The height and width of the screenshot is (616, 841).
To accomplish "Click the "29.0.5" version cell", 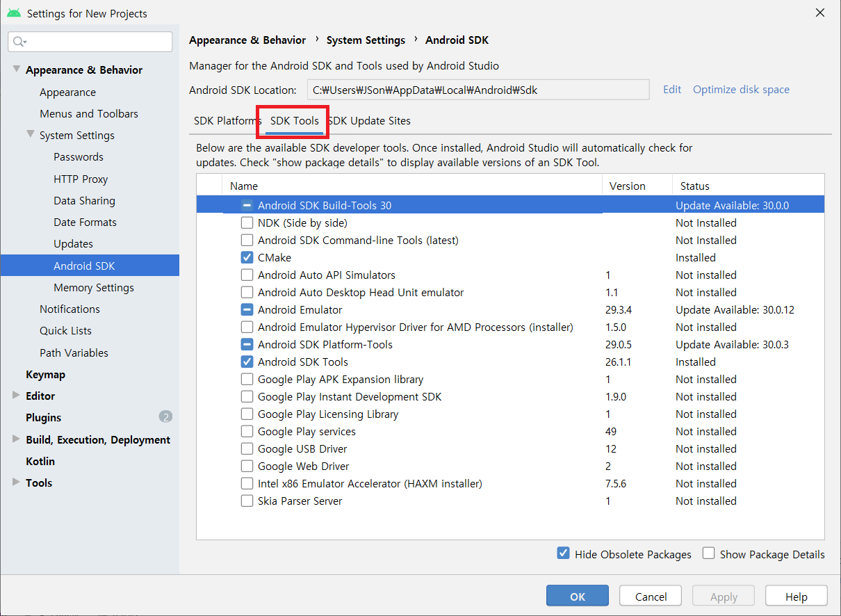I will [x=619, y=345].
